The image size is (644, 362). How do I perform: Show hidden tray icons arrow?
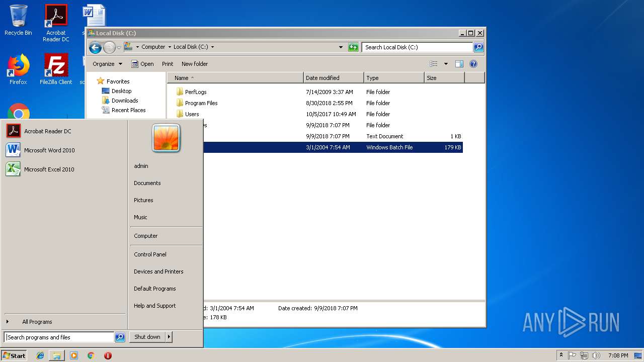[561, 355]
